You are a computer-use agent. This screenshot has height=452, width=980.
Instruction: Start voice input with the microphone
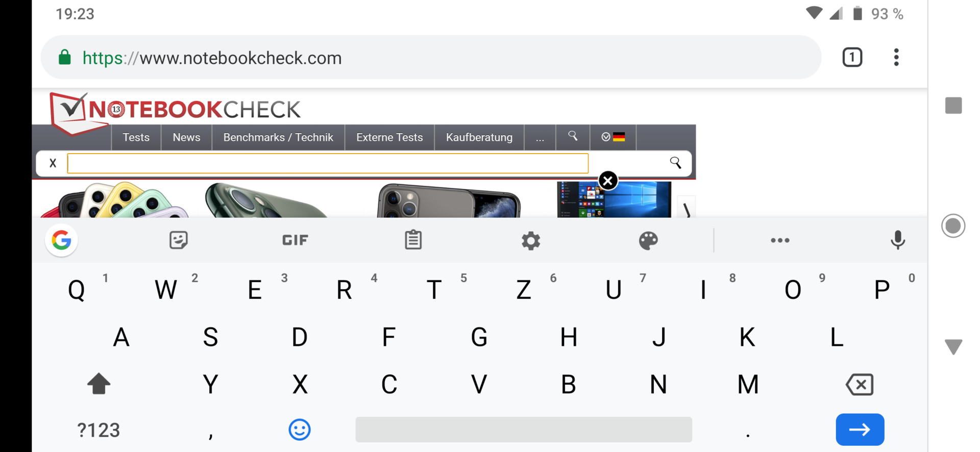pyautogui.click(x=897, y=240)
